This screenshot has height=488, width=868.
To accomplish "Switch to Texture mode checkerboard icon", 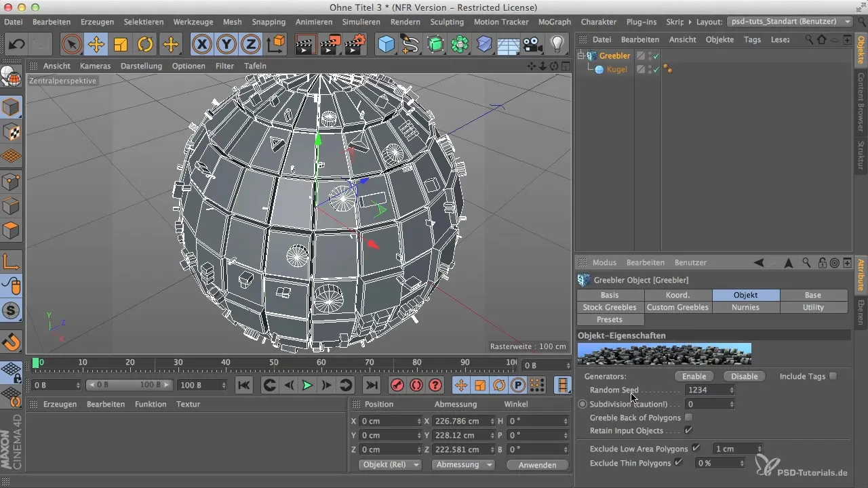I will (x=11, y=132).
